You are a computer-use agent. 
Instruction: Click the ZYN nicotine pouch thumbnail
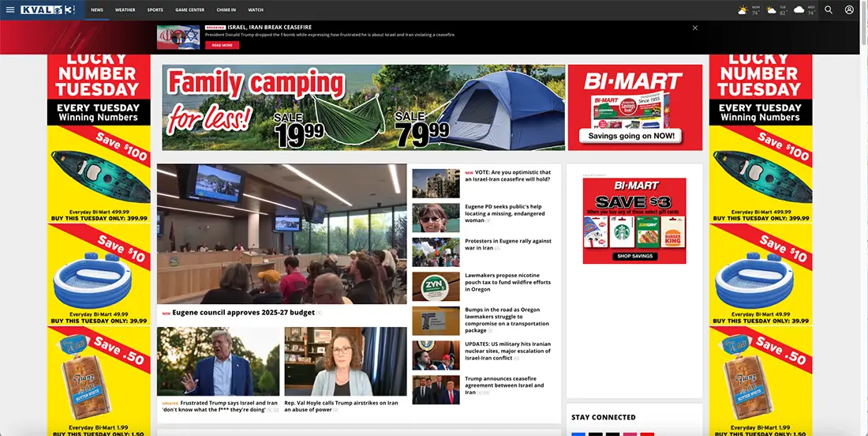(x=436, y=287)
